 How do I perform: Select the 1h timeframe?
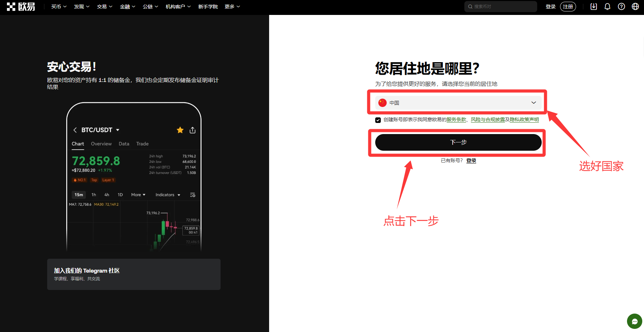[94, 195]
